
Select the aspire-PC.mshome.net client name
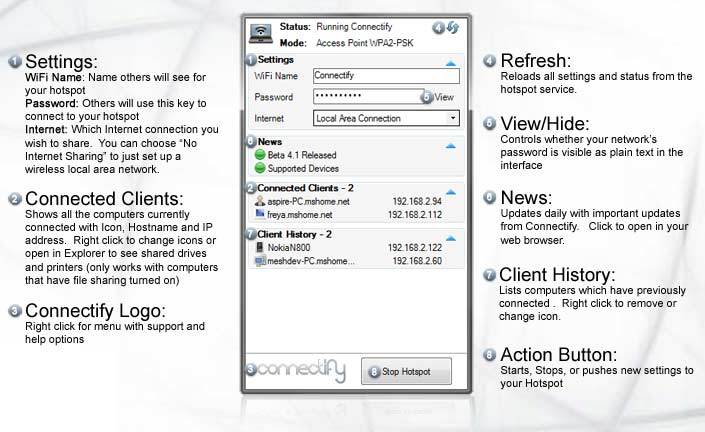pyautogui.click(x=308, y=201)
